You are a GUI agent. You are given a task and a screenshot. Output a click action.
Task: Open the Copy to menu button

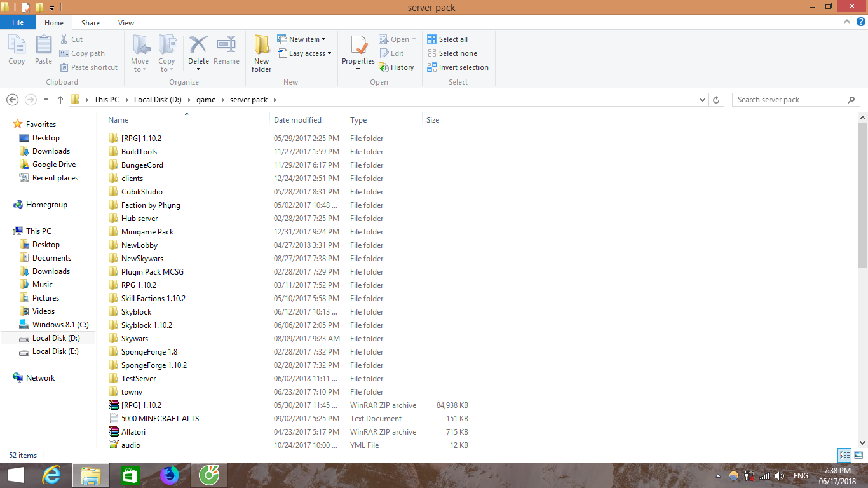pos(166,54)
